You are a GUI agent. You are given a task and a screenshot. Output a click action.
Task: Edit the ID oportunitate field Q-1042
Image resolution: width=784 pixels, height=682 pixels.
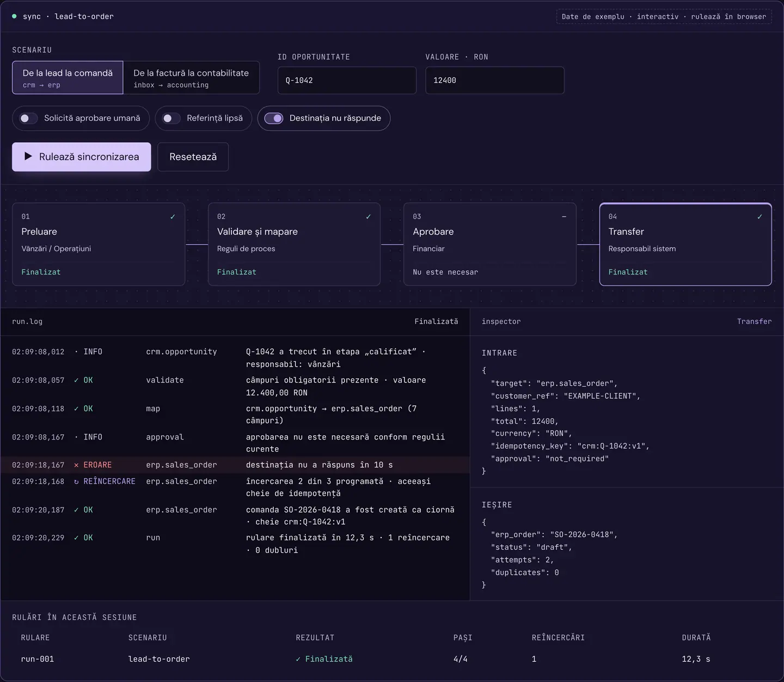pos(347,81)
